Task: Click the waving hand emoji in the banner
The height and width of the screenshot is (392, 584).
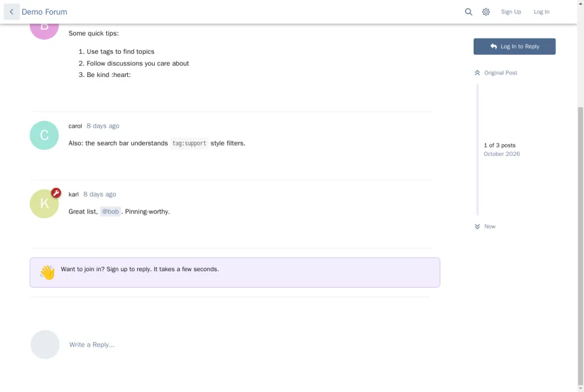Action: pyautogui.click(x=47, y=272)
